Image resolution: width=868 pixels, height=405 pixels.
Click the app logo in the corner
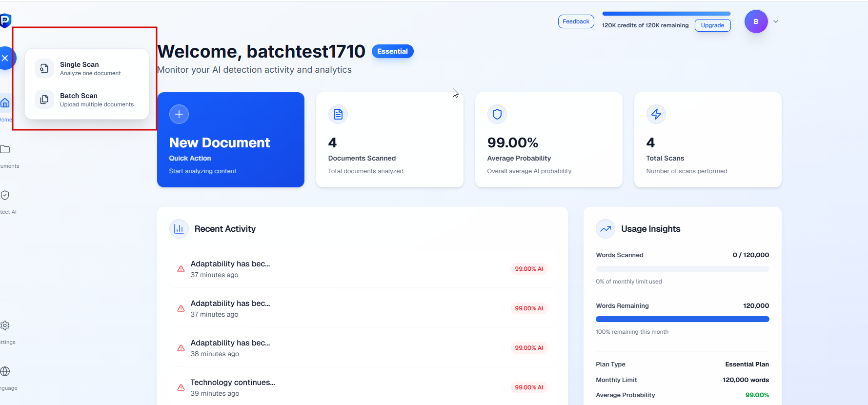pos(5,20)
